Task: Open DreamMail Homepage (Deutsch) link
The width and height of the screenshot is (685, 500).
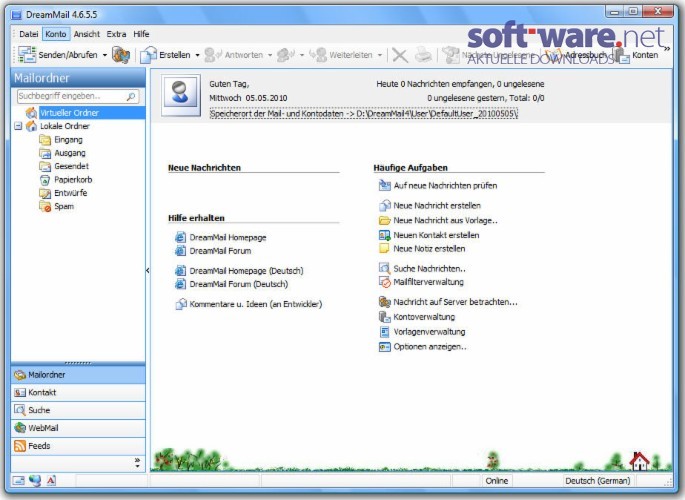Action: tap(246, 271)
